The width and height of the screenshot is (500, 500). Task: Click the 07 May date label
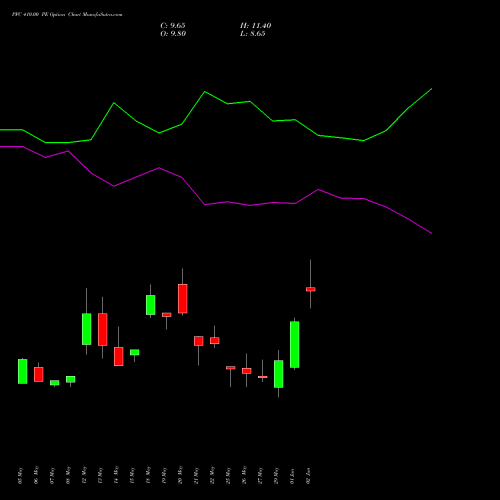[53, 475]
